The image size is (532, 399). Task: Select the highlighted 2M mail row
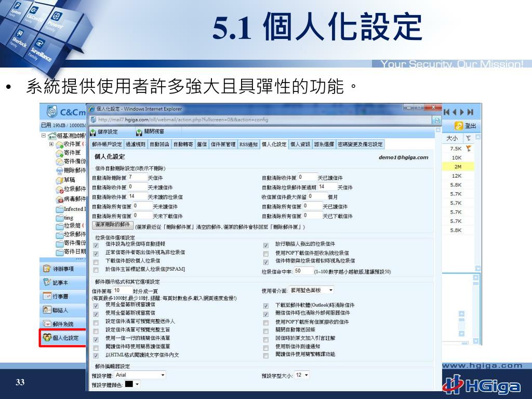pos(458,167)
